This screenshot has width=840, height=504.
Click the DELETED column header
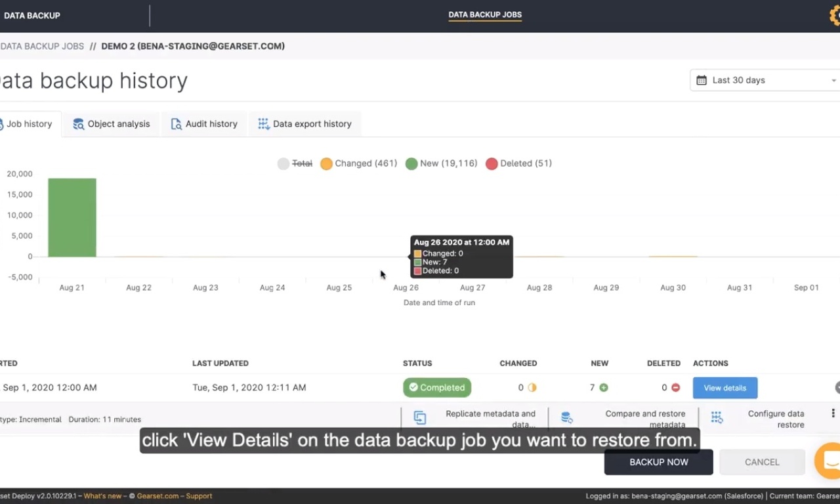(x=663, y=364)
